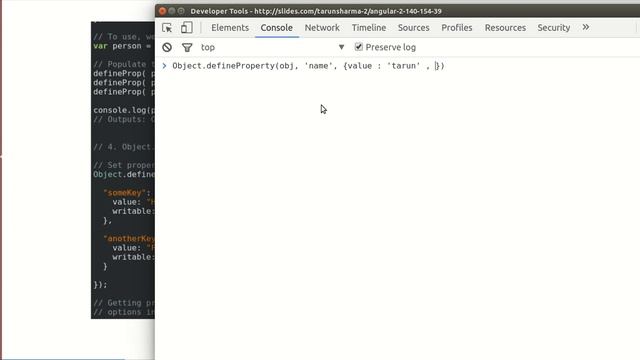
Task: Close the Developer Tools window
Action: pyautogui.click(x=162, y=11)
